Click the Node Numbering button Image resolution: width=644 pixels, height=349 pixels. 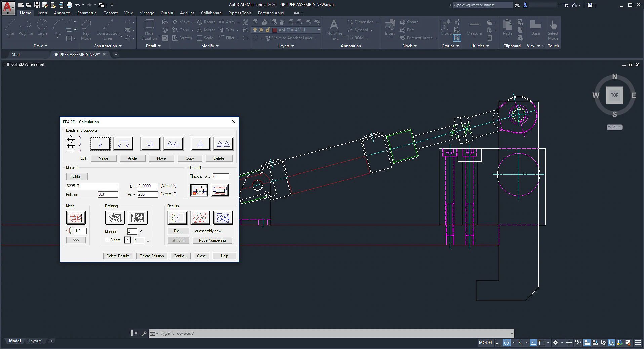pos(212,240)
